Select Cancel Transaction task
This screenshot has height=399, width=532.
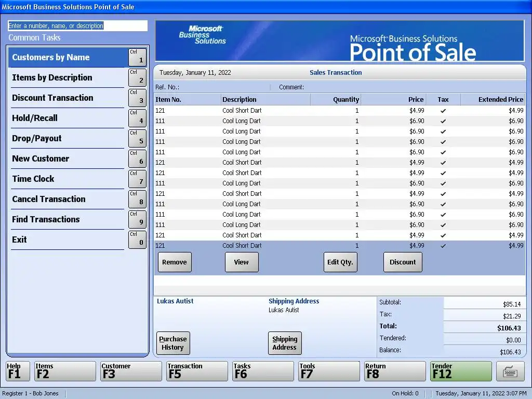67,199
